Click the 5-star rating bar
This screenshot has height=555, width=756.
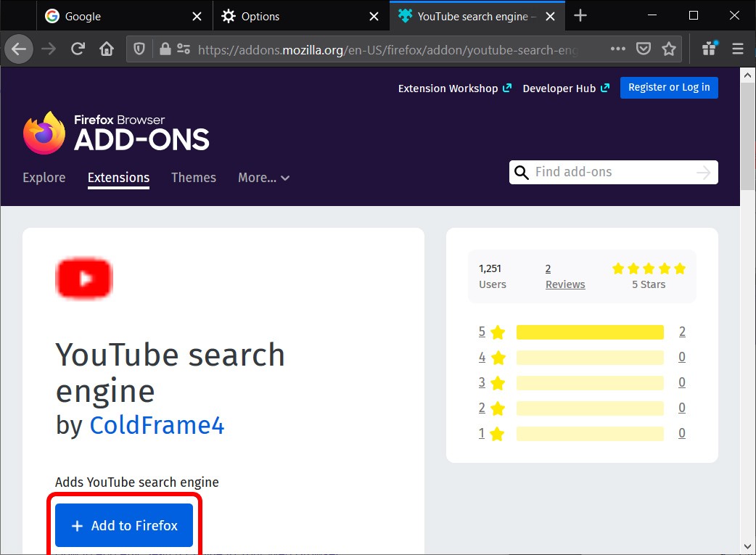(x=590, y=332)
